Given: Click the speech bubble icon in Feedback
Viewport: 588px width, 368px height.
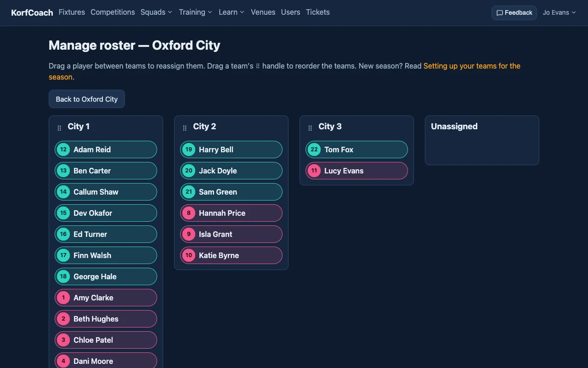Looking at the screenshot, I should point(500,13).
